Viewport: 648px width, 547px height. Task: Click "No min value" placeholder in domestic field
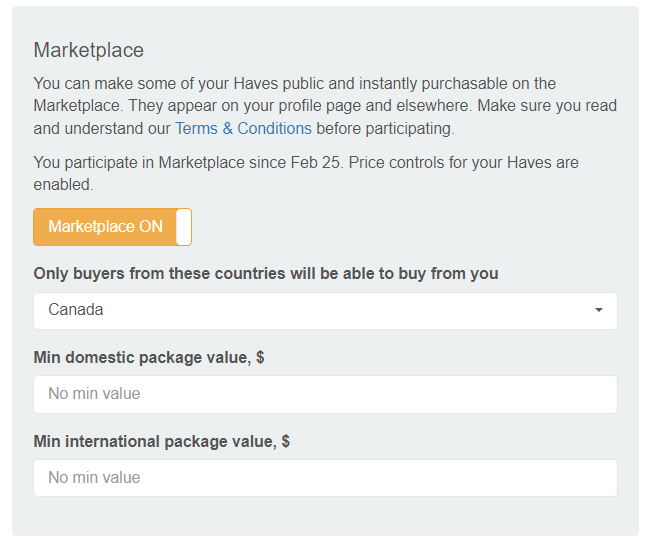pos(94,393)
